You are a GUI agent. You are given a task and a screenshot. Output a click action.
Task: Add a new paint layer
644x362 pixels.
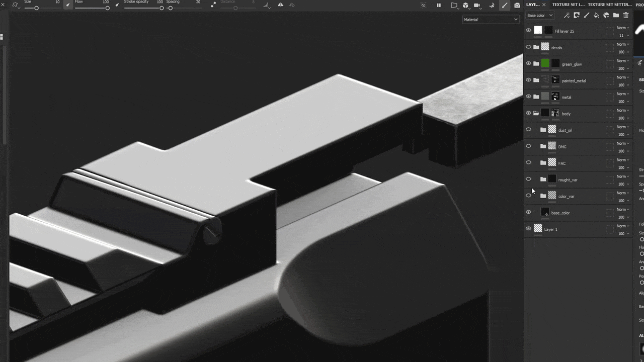(x=587, y=16)
